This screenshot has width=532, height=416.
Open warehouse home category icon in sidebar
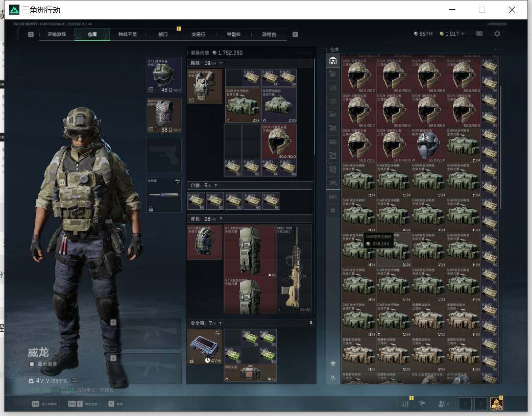tap(333, 61)
